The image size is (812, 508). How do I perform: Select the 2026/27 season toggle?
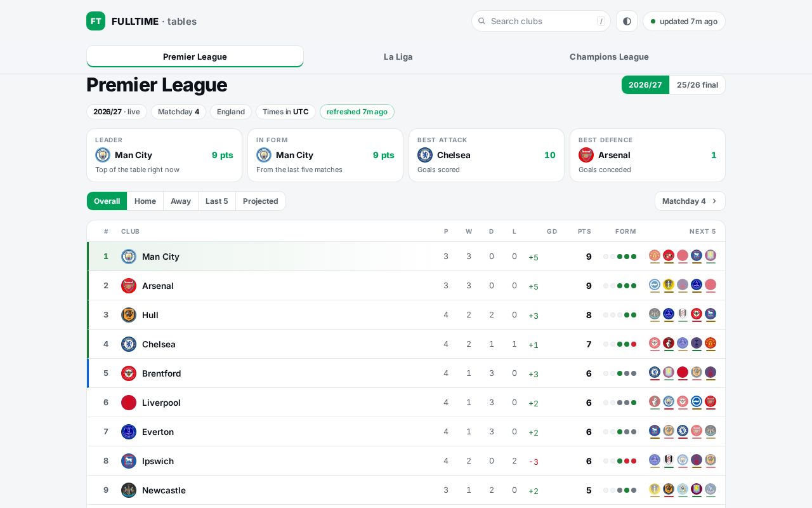click(645, 85)
